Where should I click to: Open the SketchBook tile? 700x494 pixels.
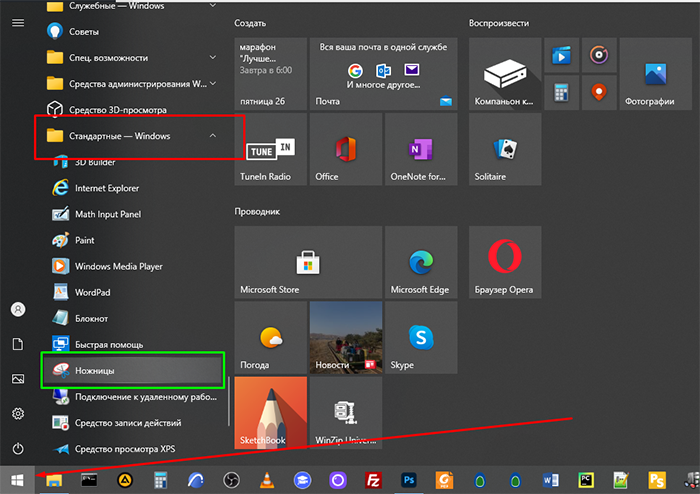click(x=271, y=413)
